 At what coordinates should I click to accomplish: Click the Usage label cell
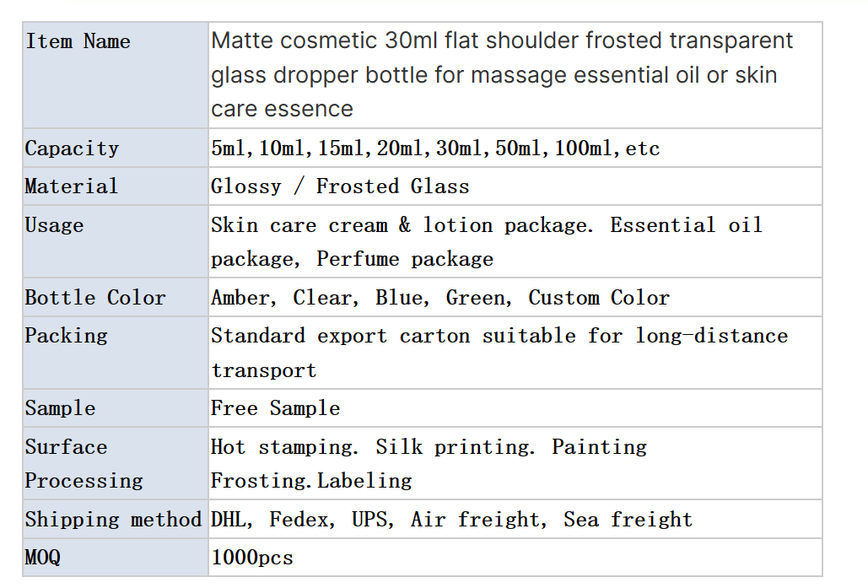[115, 241]
